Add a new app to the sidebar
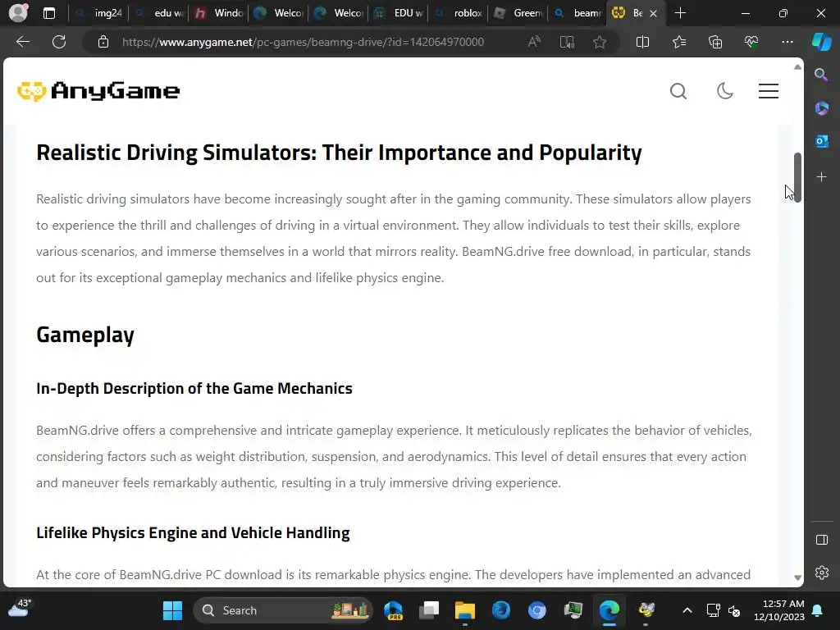This screenshot has height=630, width=840. [822, 177]
